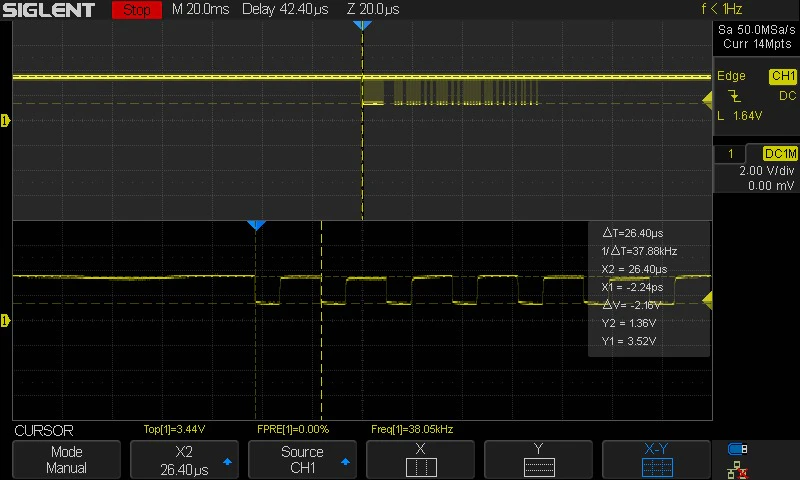Image resolution: width=800 pixels, height=480 pixels.
Task: Click the Z 20.0µs zoom timebase readout
Action: tap(373, 9)
